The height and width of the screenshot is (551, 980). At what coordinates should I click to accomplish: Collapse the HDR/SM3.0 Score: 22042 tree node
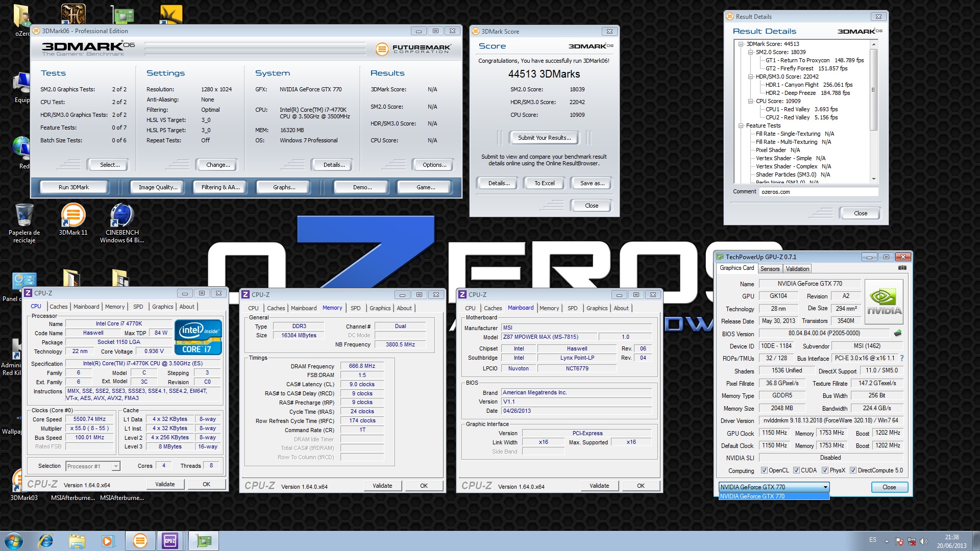tap(750, 77)
